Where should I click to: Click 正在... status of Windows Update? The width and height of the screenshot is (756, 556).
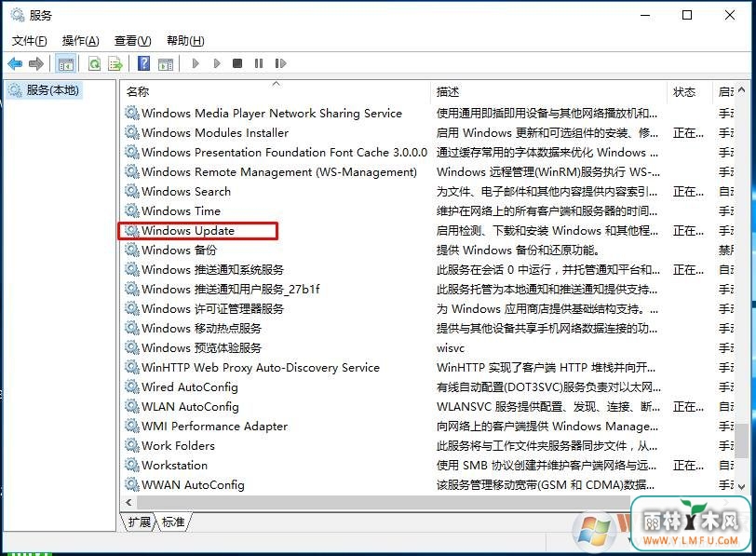tap(688, 231)
